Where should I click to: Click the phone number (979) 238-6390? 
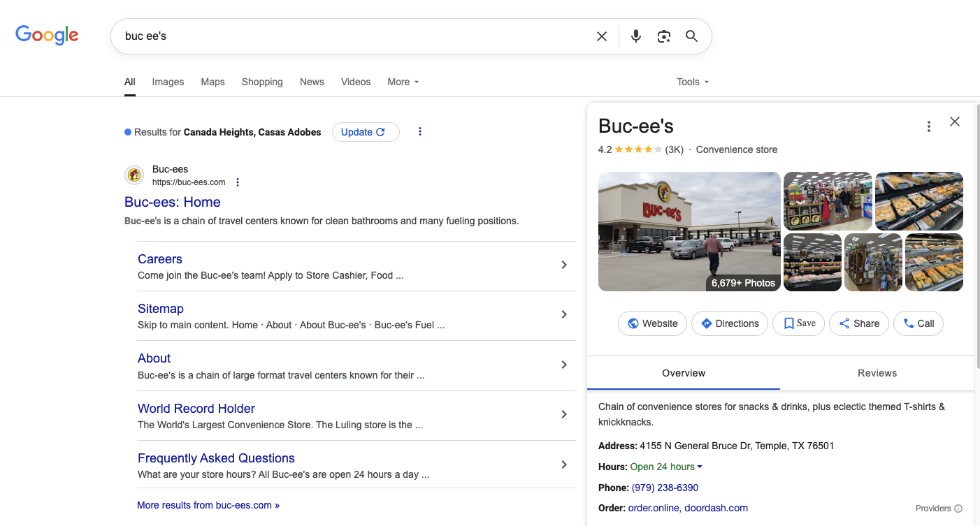pos(665,488)
